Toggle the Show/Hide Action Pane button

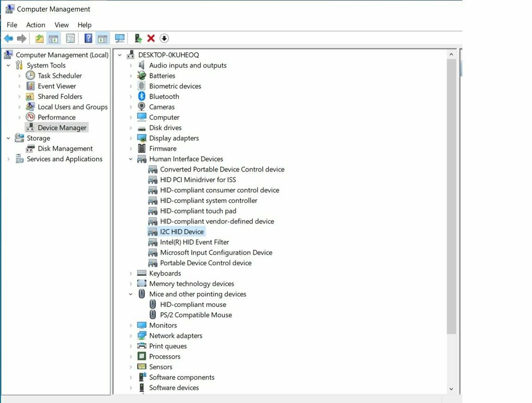(102, 38)
